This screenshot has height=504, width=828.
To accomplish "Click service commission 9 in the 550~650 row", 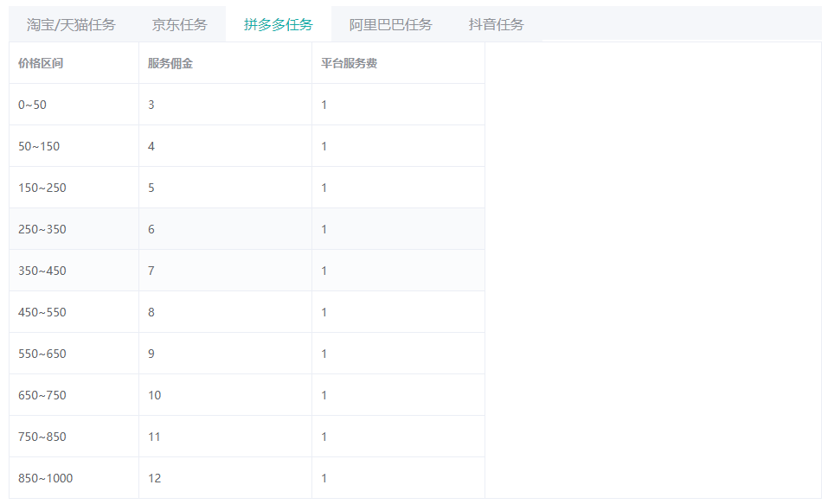I will click(226, 354).
